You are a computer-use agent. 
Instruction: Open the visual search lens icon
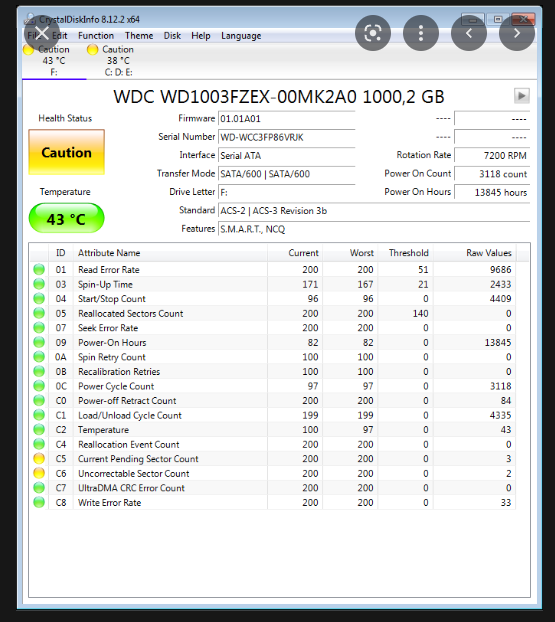click(x=373, y=33)
